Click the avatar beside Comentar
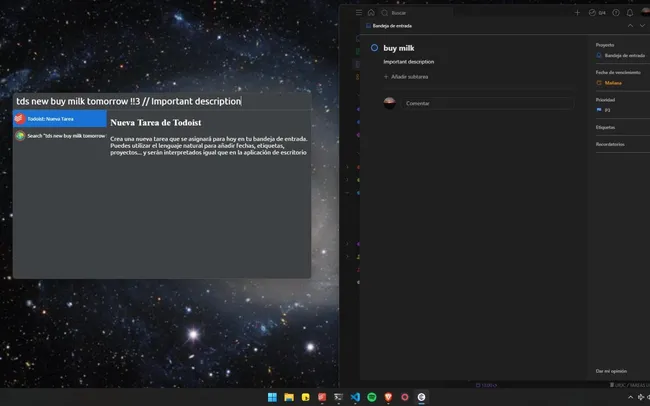650x406 pixels. (389, 103)
